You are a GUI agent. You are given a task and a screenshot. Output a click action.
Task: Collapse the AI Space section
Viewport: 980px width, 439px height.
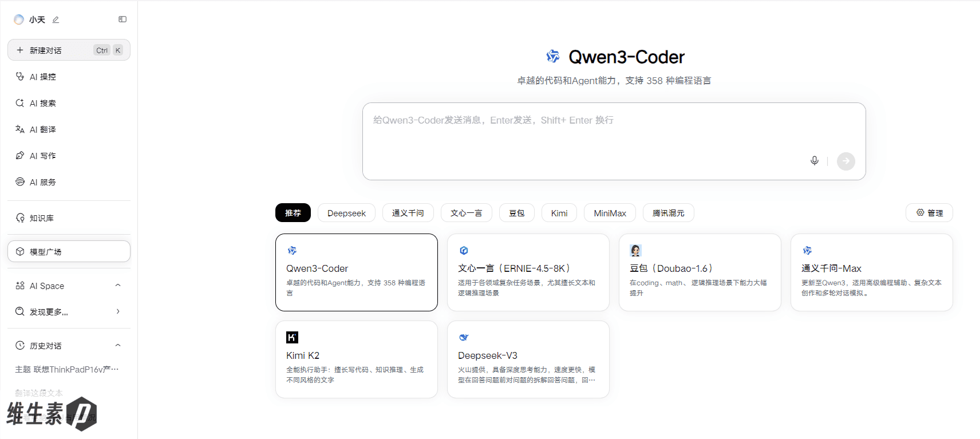[118, 286]
